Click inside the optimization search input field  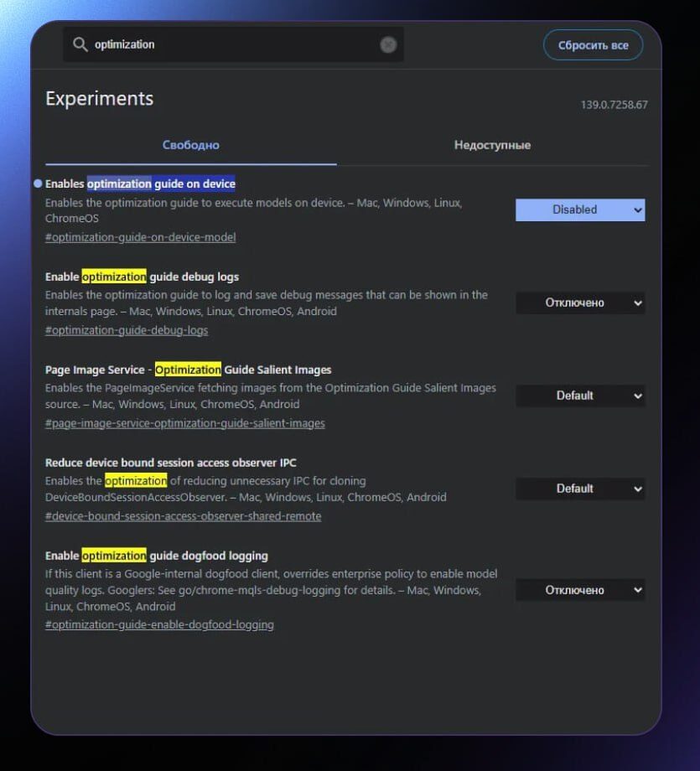[x=210, y=44]
